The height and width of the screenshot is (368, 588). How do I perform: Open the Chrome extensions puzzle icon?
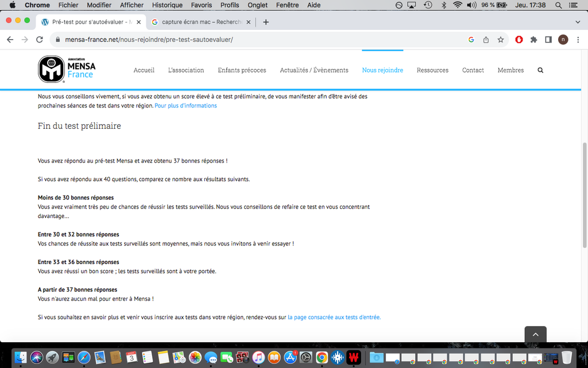(x=533, y=40)
